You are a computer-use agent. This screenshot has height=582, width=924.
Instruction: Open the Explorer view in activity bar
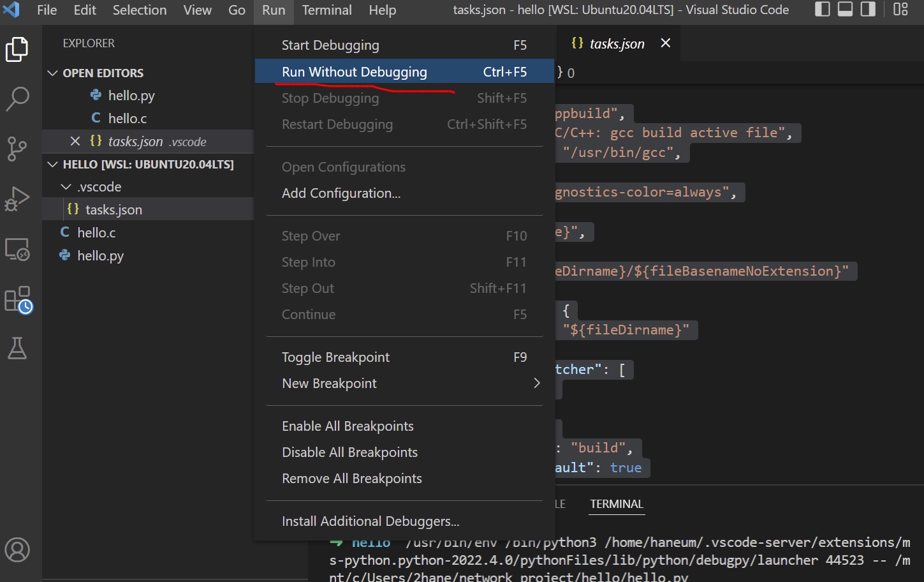pos(17,49)
